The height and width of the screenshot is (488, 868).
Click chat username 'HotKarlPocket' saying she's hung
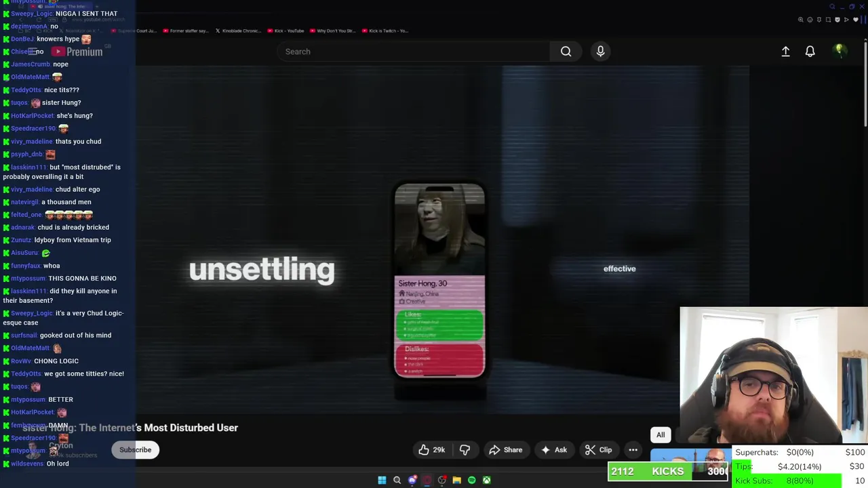coord(32,115)
